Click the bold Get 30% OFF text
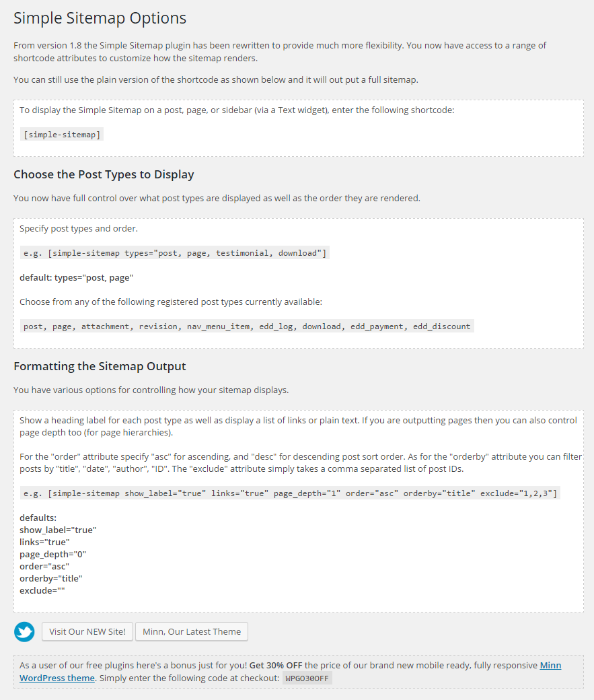594x700 pixels. (276, 665)
